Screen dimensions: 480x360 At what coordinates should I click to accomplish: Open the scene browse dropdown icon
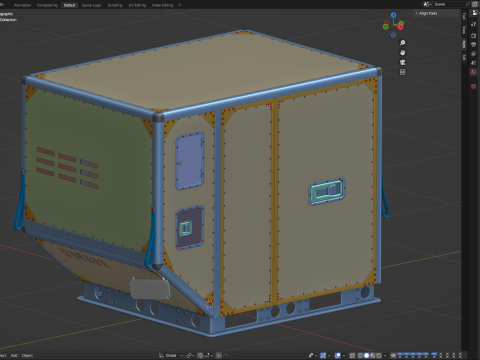click(428, 4)
